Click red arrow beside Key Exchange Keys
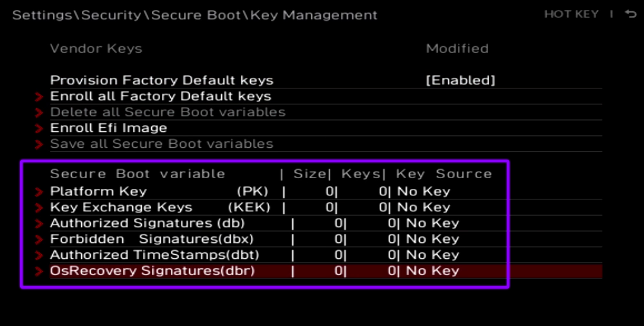Image resolution: width=644 pixels, height=326 pixels. pos(40,207)
